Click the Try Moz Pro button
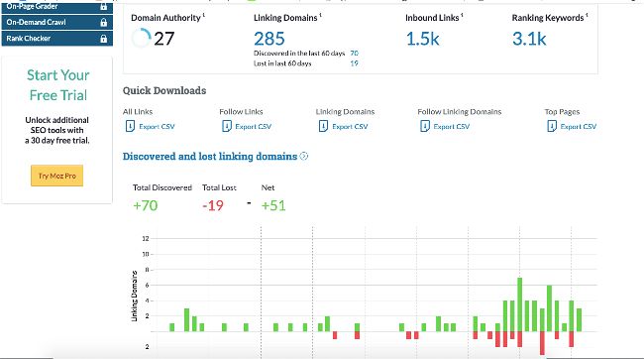Screen dimensions: 644x359 [56, 176]
